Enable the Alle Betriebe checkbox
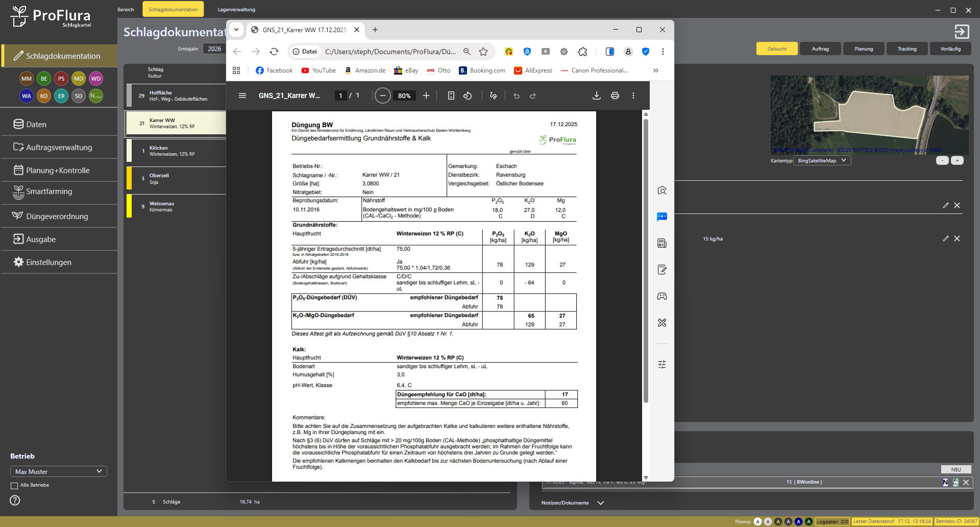This screenshot has width=980, height=527. (x=14, y=486)
